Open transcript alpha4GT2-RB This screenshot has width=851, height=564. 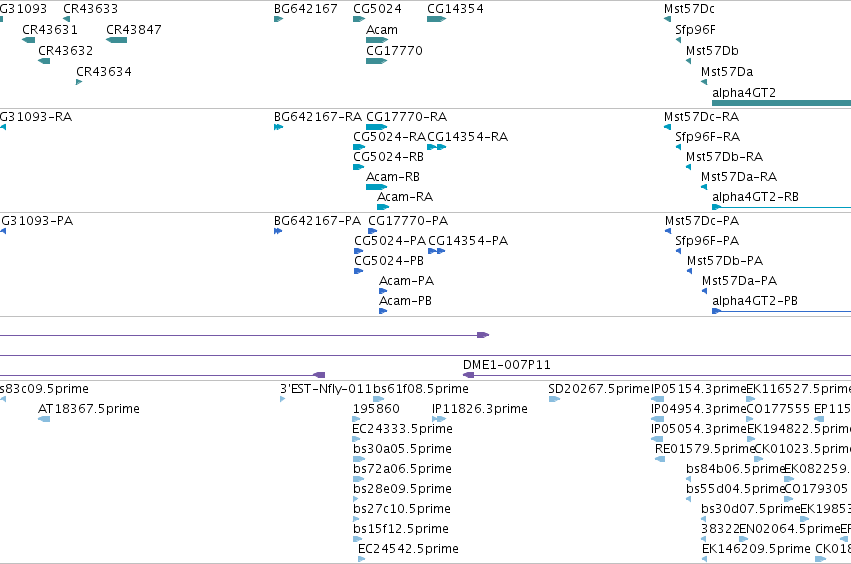click(755, 197)
